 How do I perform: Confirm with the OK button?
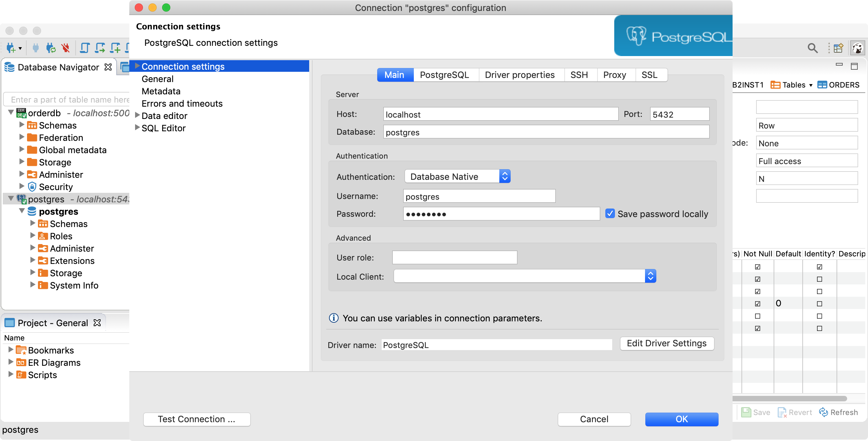[x=682, y=419]
